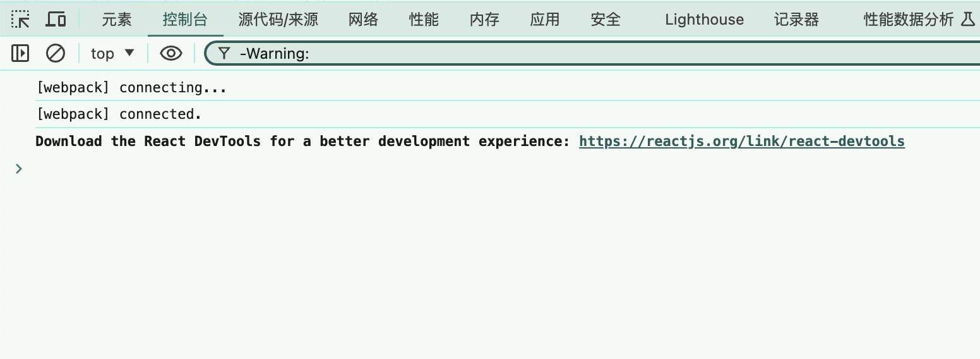The height and width of the screenshot is (359, 980).
Task: Open the react-devtools link
Action: coord(741,141)
